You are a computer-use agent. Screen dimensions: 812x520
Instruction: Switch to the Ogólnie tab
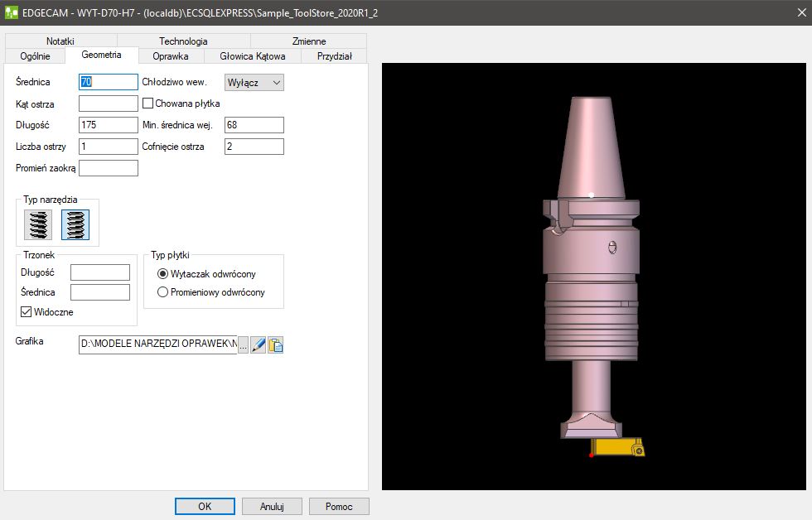[x=35, y=55]
